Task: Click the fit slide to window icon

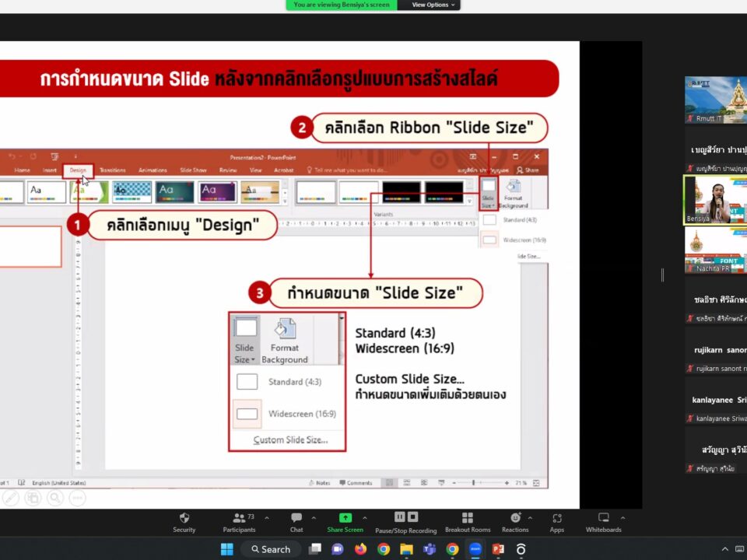Action: coord(536,483)
